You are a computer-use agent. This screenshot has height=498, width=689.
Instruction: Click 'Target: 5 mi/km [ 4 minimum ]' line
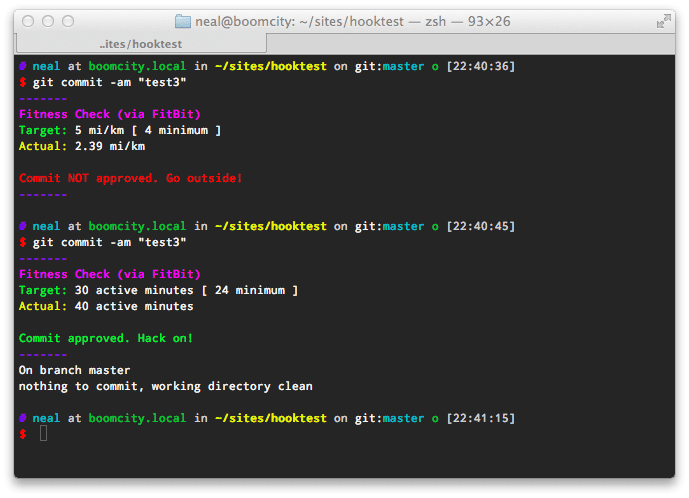tap(120, 131)
